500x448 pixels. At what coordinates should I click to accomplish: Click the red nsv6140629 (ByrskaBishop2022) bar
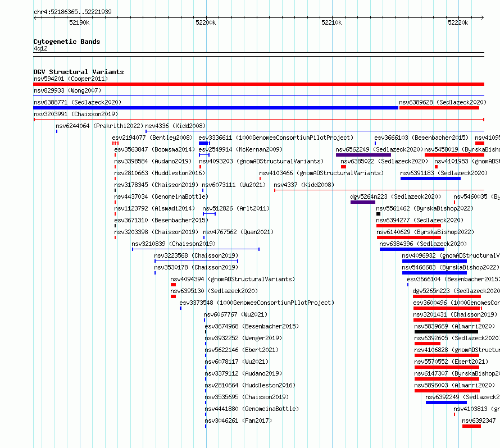point(409,237)
